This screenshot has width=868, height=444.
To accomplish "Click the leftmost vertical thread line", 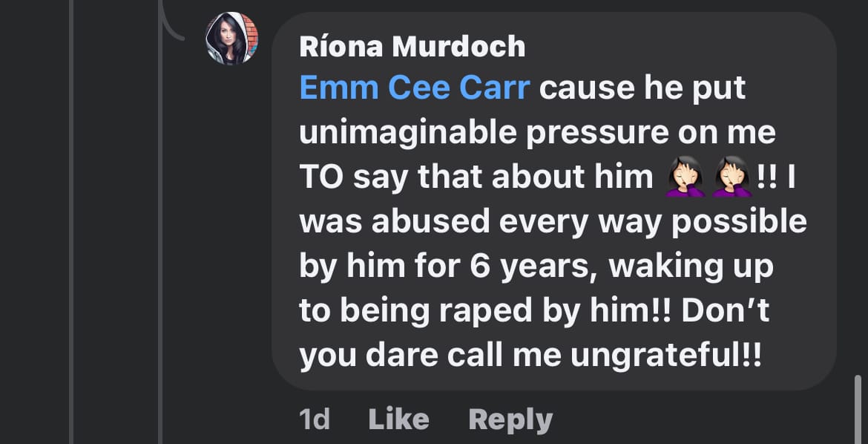I will tap(71, 223).
